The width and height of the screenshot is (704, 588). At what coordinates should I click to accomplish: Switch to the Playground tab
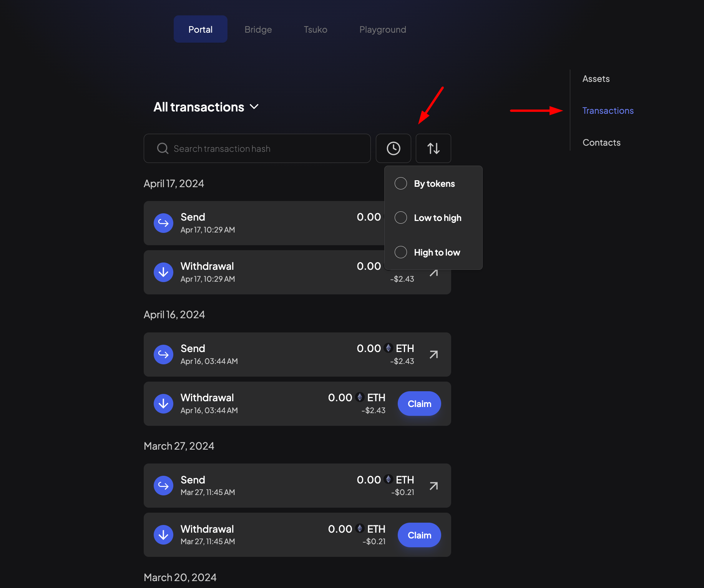point(383,29)
